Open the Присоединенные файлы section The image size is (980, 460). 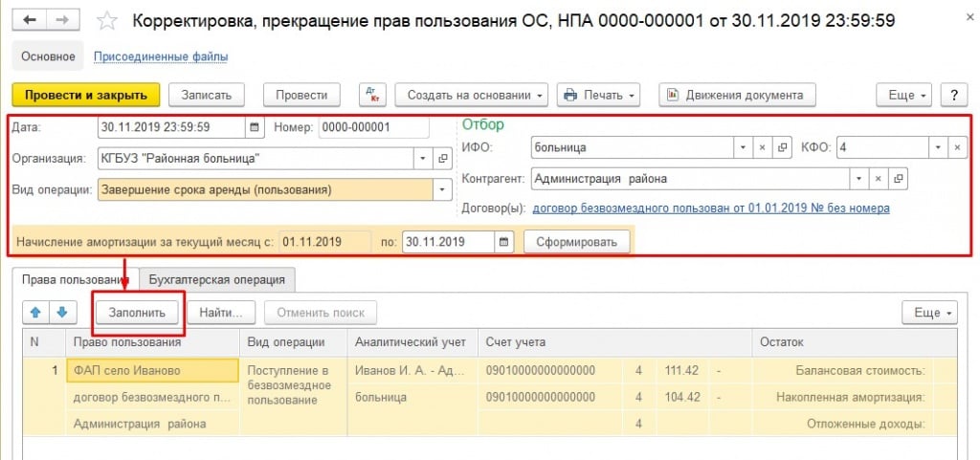[161, 56]
